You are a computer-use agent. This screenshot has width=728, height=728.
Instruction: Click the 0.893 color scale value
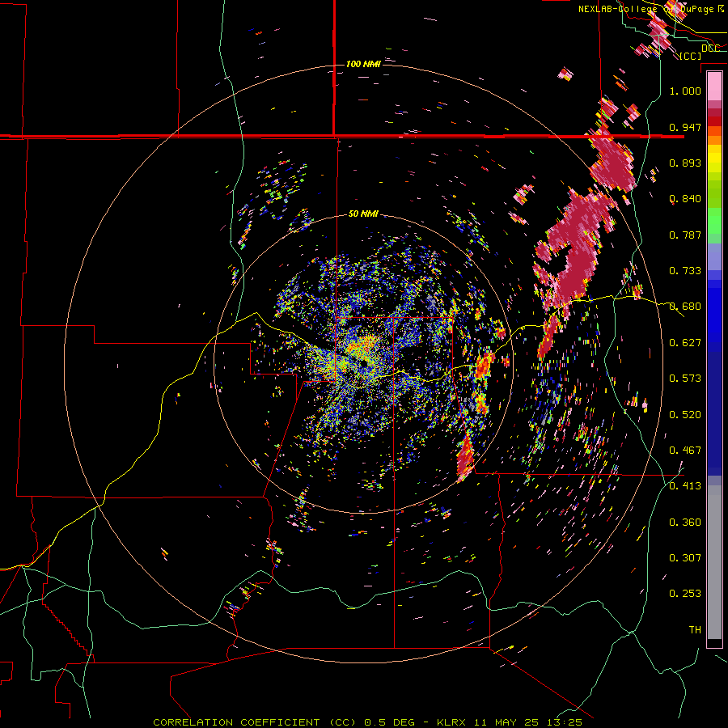[x=685, y=163]
